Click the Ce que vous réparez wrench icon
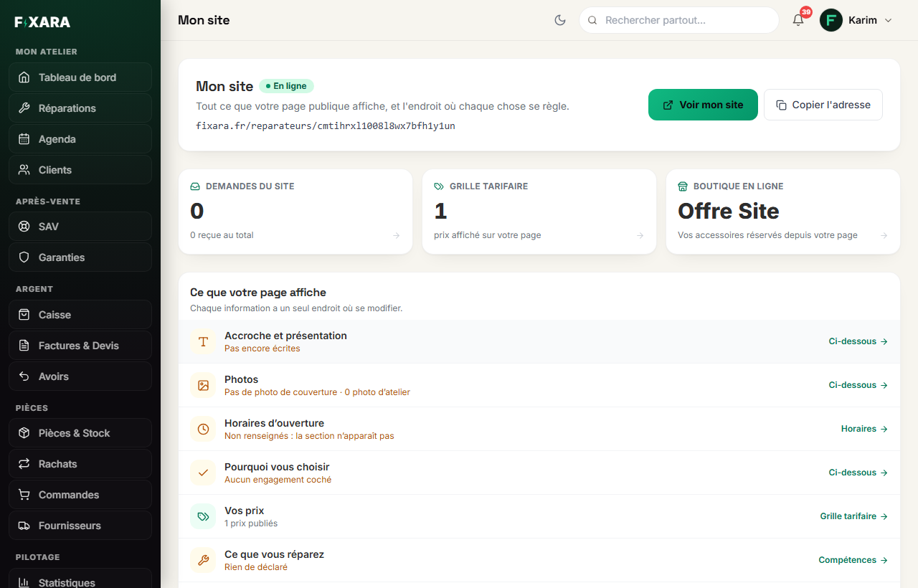Viewport: 918px width, 588px height. [x=203, y=560]
